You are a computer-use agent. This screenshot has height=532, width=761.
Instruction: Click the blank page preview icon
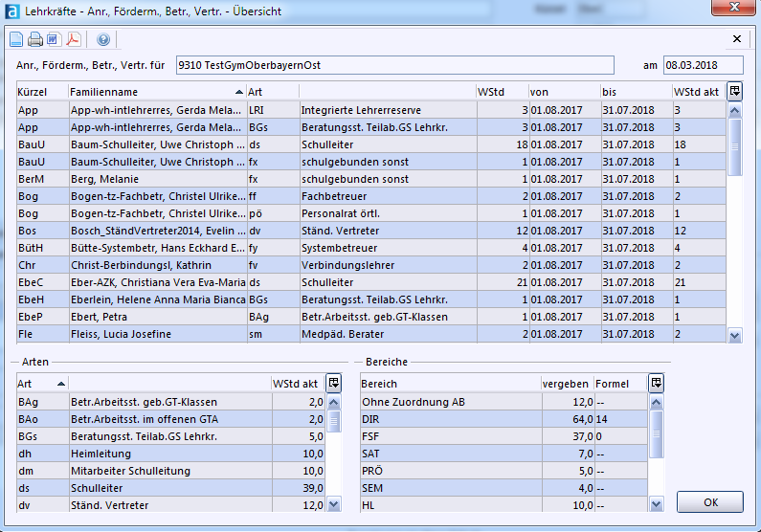tap(16, 39)
